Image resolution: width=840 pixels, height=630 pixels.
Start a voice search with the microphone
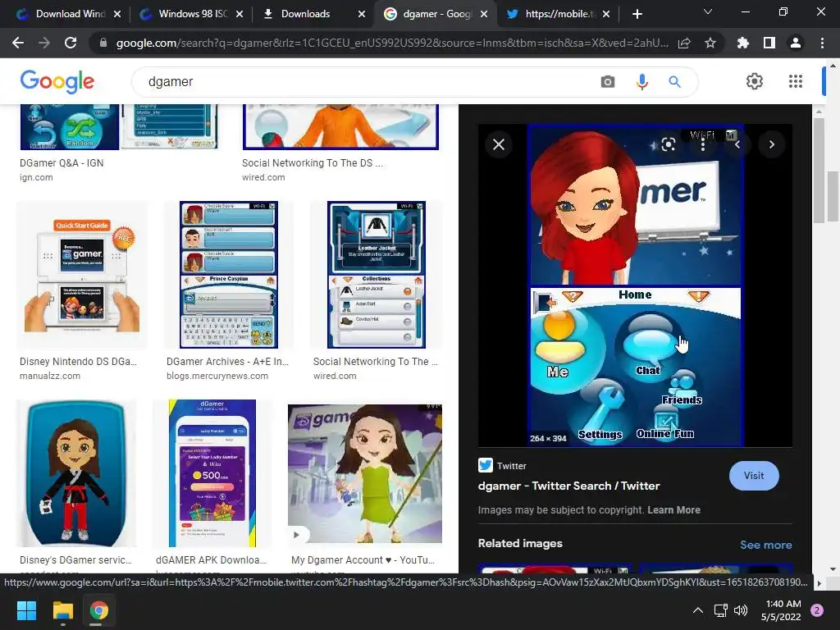pyautogui.click(x=641, y=82)
